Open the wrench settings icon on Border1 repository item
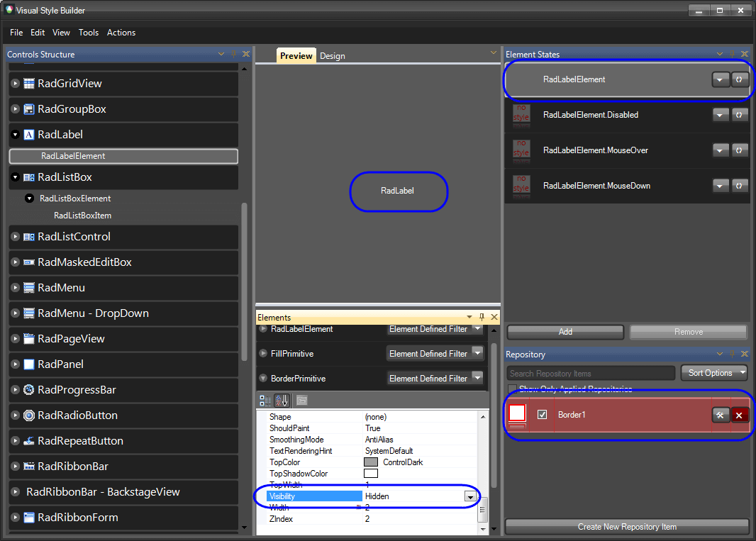The width and height of the screenshot is (756, 541). (721, 414)
